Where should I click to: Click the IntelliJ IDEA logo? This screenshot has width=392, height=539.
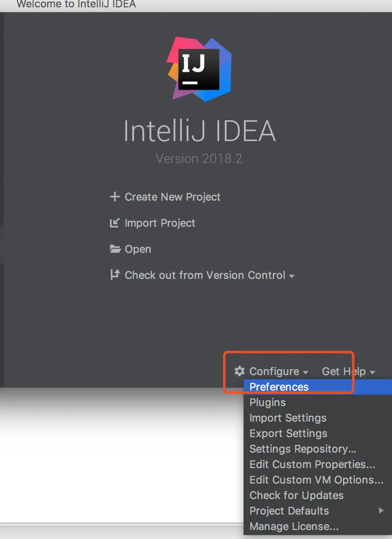199,69
